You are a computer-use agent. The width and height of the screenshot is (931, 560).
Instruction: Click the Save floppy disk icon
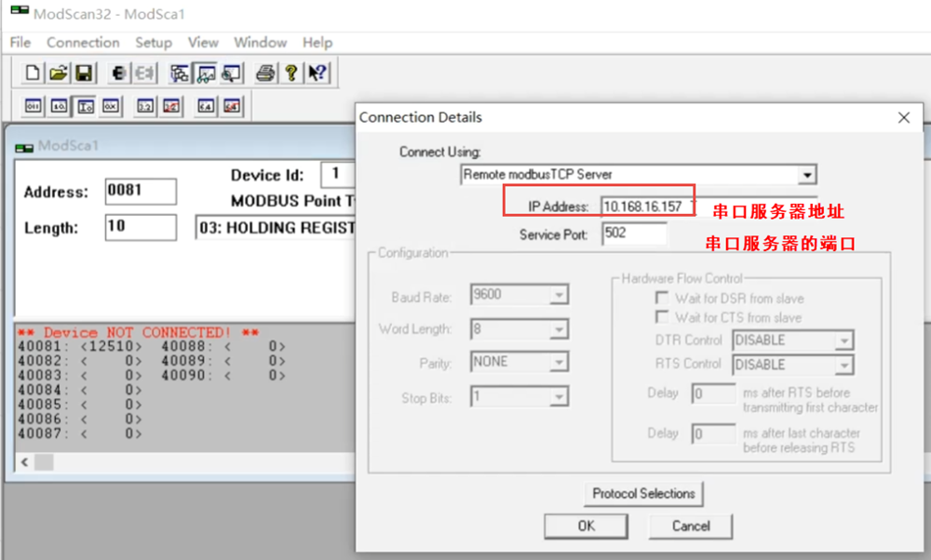(84, 73)
